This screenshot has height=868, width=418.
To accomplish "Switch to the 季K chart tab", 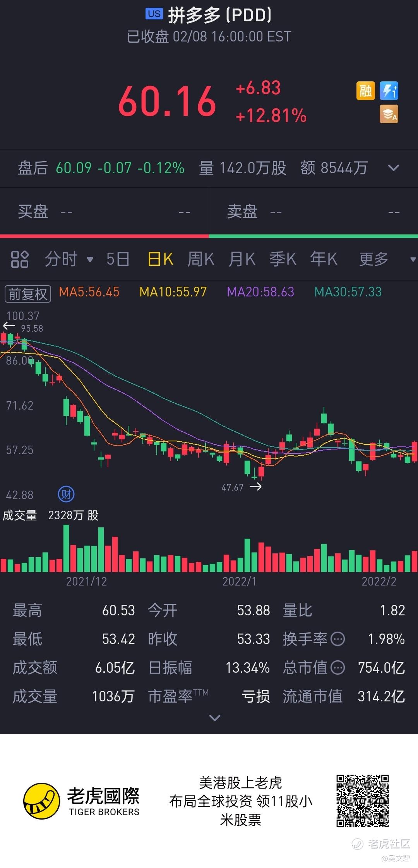I will (283, 259).
